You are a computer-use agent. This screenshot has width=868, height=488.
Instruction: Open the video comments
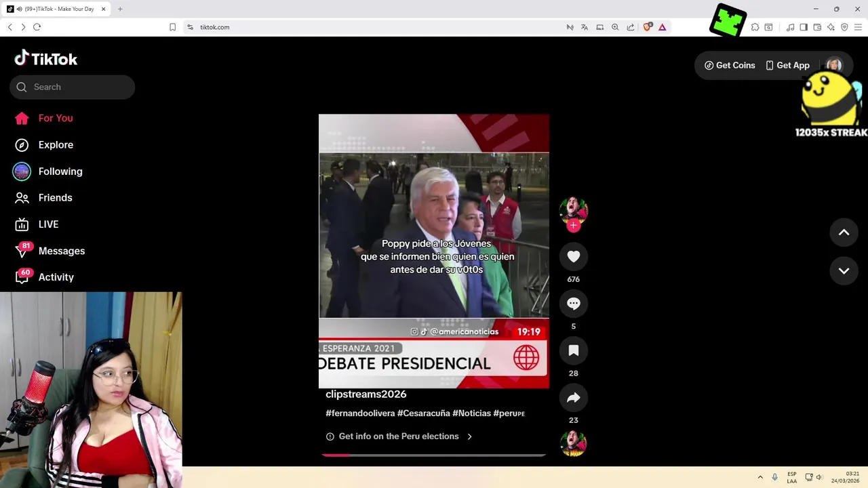click(573, 304)
